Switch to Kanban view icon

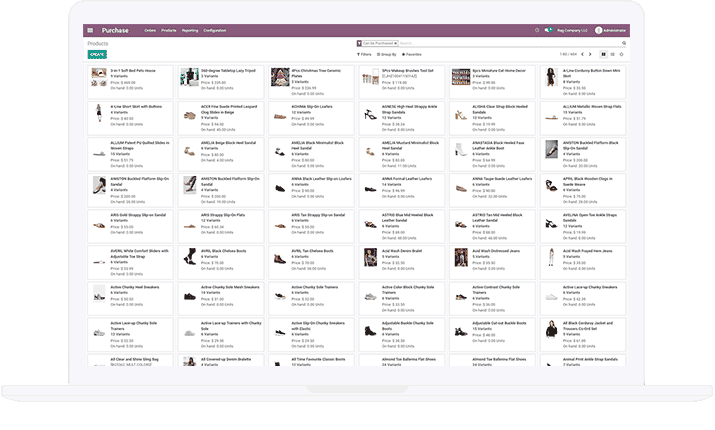click(603, 54)
